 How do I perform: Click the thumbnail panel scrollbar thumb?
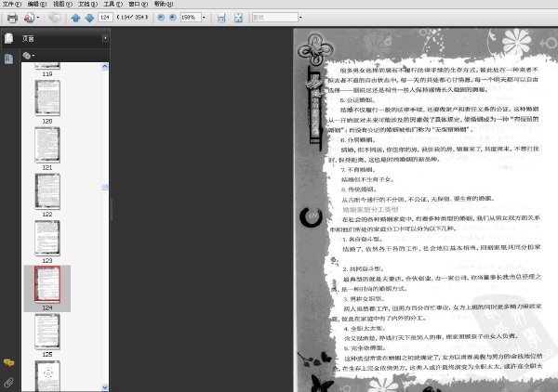[x=104, y=187]
